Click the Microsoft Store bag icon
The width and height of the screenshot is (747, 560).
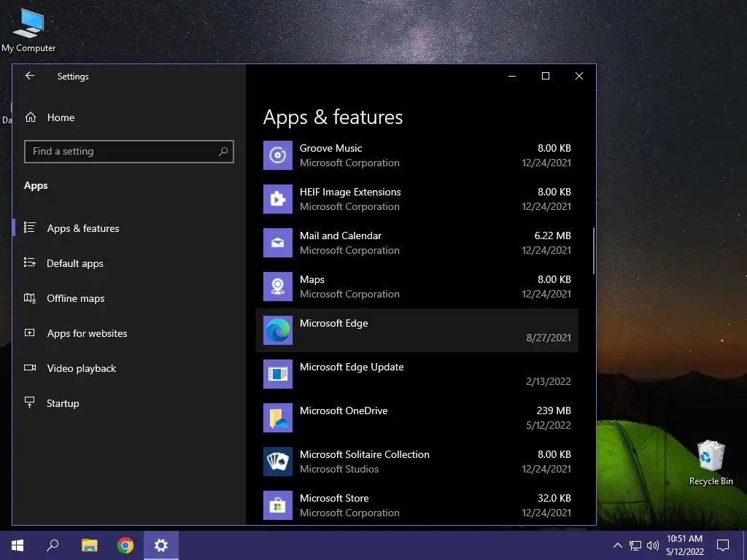tap(278, 506)
